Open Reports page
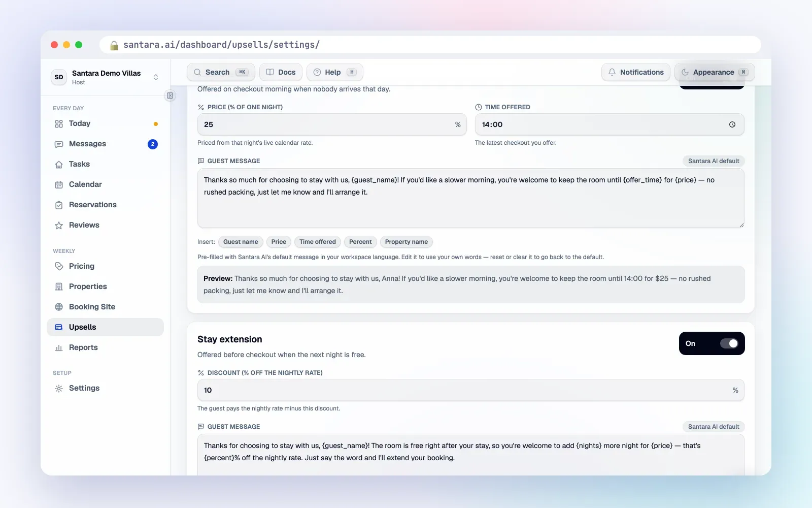 pyautogui.click(x=105, y=347)
